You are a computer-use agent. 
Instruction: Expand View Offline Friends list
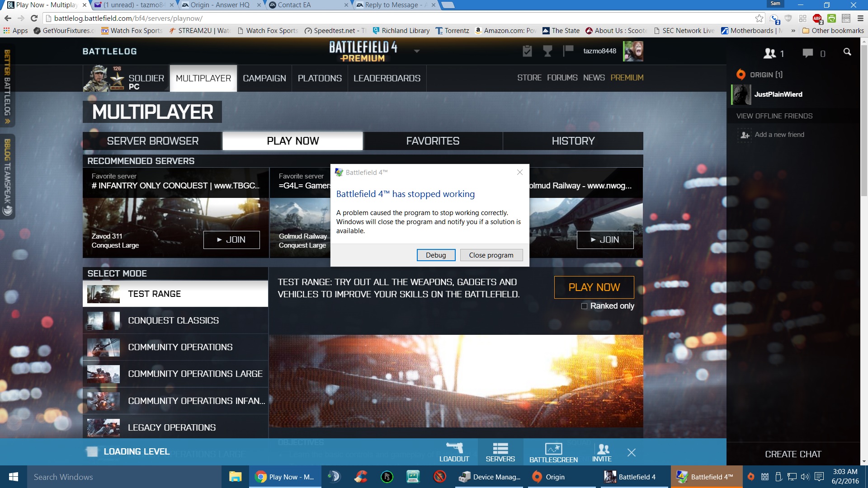click(774, 116)
